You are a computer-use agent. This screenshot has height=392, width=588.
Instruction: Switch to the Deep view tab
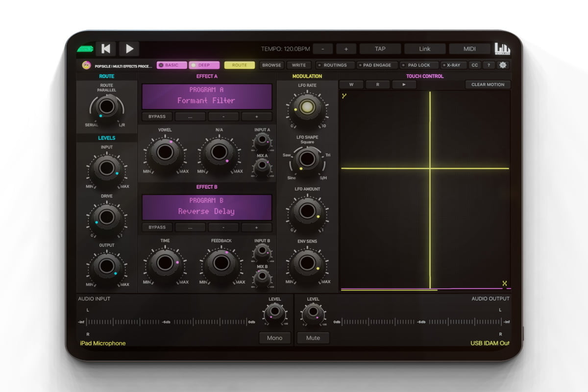pos(204,65)
